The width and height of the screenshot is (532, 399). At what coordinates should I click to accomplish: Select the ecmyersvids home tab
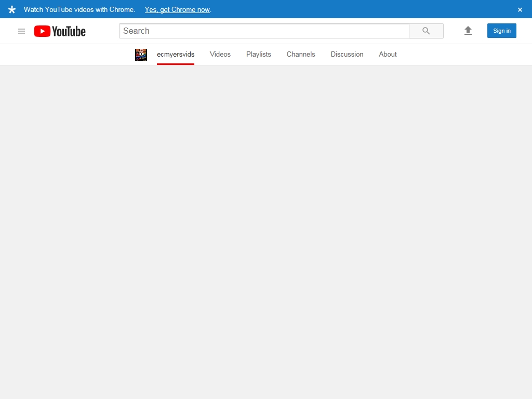[176, 54]
